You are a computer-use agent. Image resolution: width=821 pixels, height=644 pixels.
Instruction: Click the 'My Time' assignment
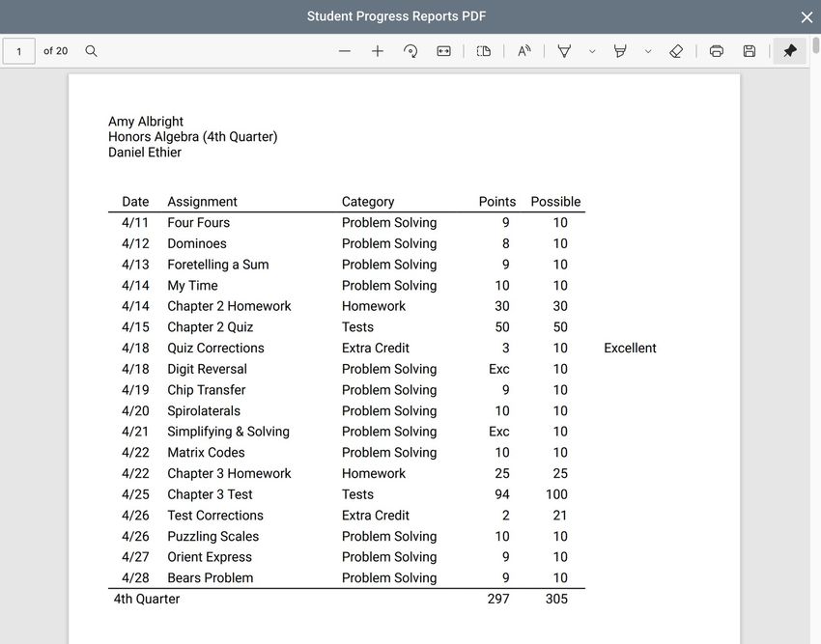tap(192, 286)
